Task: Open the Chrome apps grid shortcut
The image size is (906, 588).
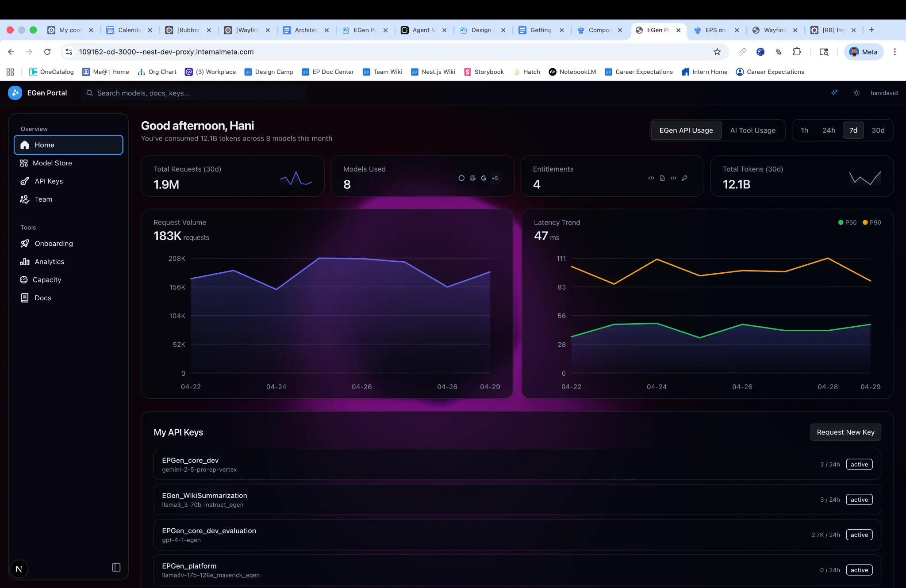Action: point(10,72)
